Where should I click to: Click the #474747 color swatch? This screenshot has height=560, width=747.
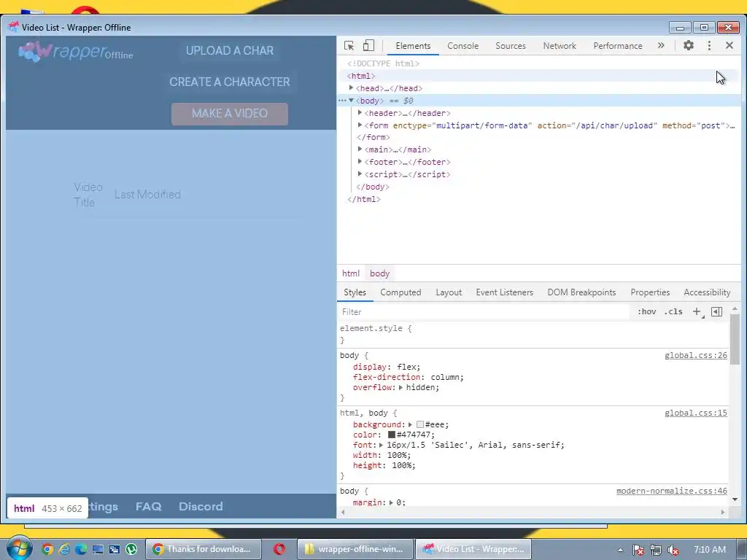pos(392,435)
